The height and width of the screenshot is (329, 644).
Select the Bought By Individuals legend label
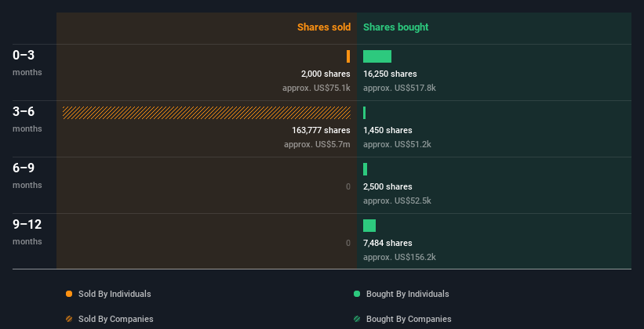407,294
